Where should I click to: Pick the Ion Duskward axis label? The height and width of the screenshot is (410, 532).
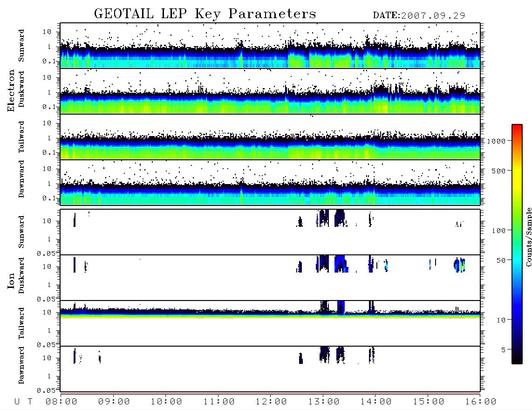[21, 276]
